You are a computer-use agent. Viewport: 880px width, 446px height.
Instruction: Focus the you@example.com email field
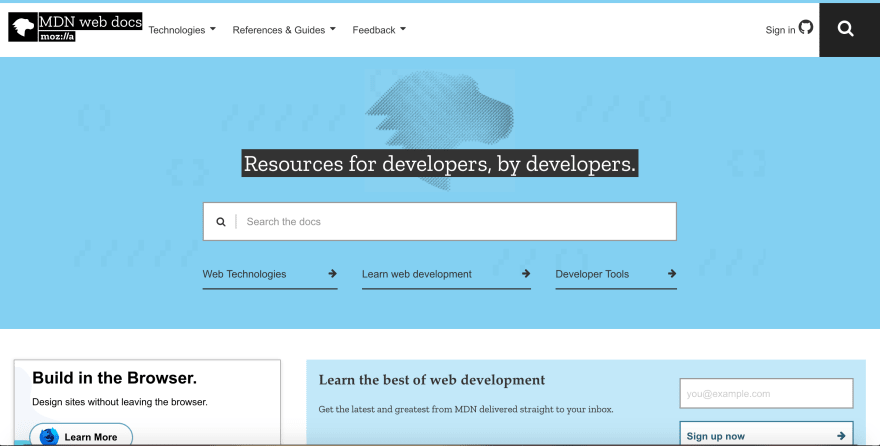[x=766, y=393]
